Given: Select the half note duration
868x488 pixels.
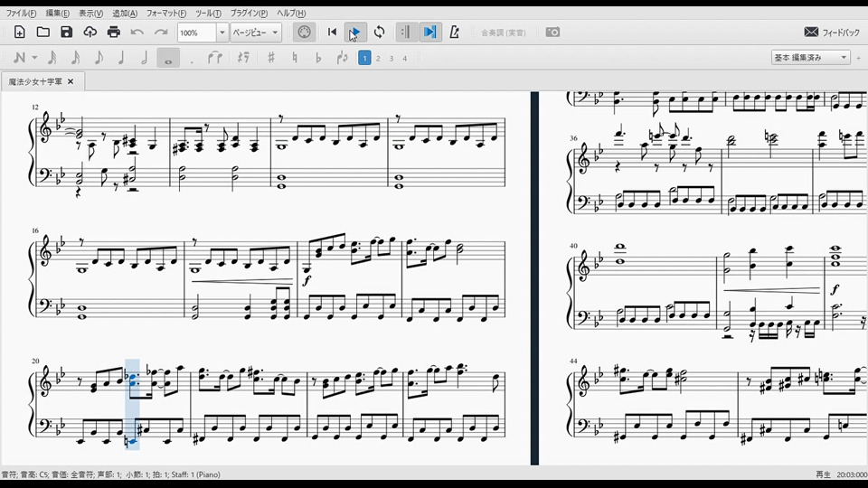Looking at the screenshot, I should tap(145, 58).
